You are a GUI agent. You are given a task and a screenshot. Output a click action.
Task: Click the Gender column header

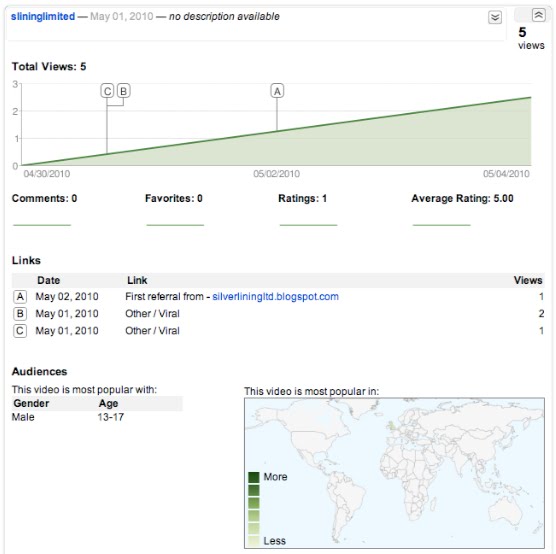(x=31, y=403)
